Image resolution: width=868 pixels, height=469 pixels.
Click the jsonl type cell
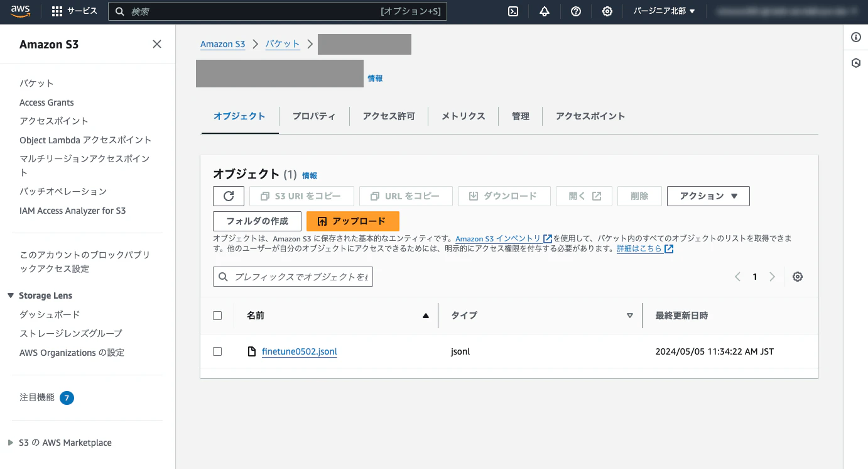(x=460, y=351)
